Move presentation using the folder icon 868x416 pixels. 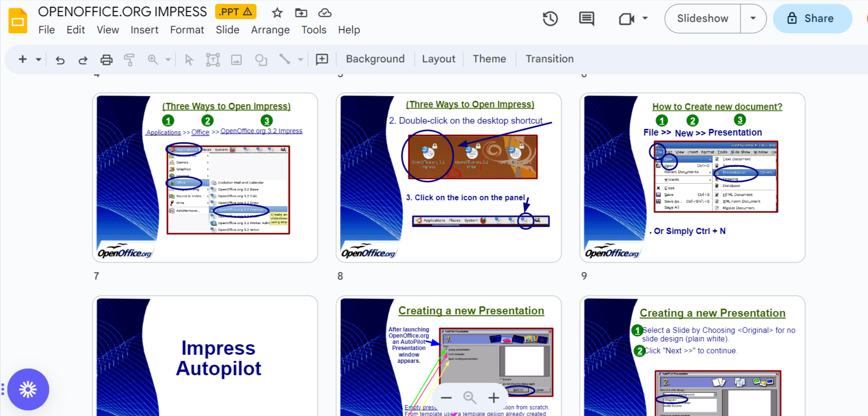coord(301,13)
